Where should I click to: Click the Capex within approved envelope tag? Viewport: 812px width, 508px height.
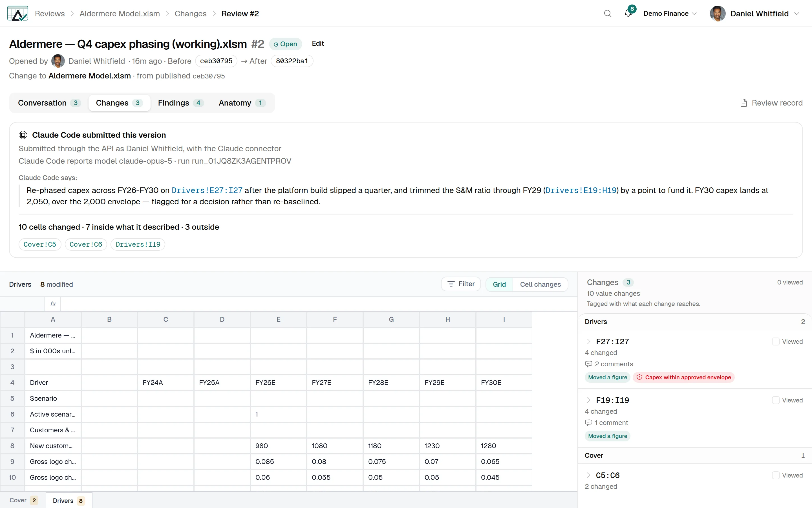(x=683, y=377)
